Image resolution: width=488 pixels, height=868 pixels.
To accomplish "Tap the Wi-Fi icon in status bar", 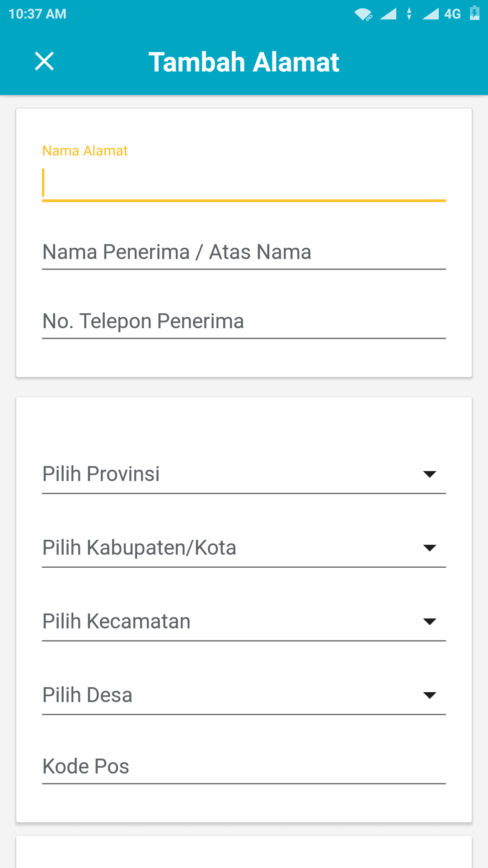I will (363, 14).
